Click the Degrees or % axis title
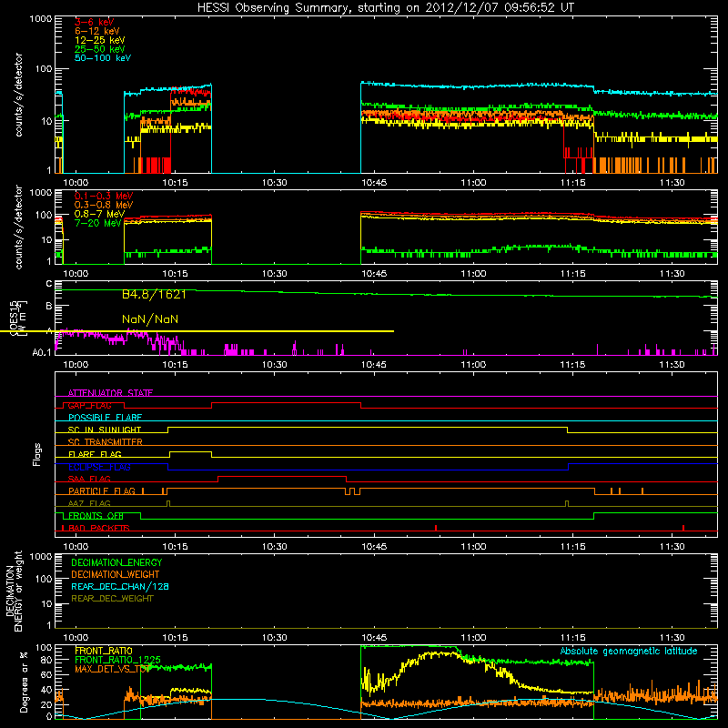728x728 pixels. [24, 682]
